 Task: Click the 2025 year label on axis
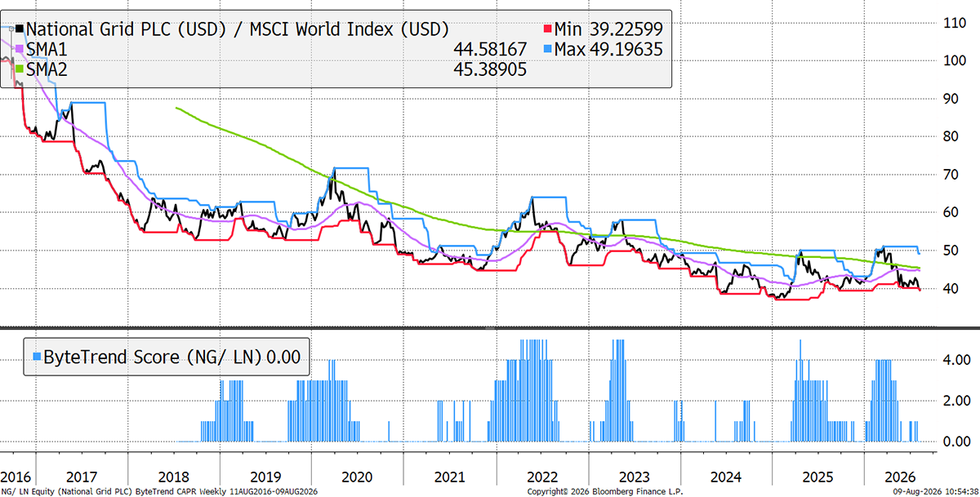pos(819,476)
